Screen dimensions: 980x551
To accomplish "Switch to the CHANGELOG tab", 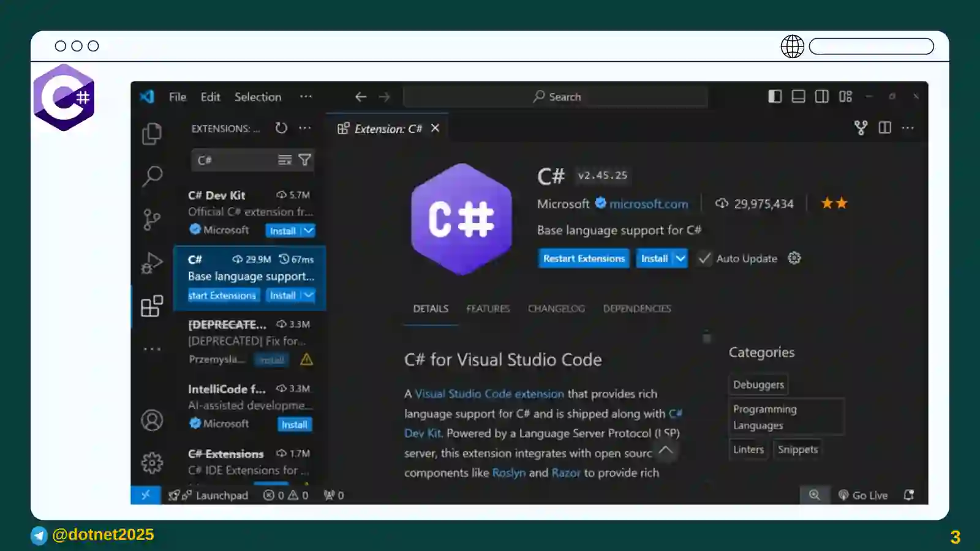I will click(556, 309).
